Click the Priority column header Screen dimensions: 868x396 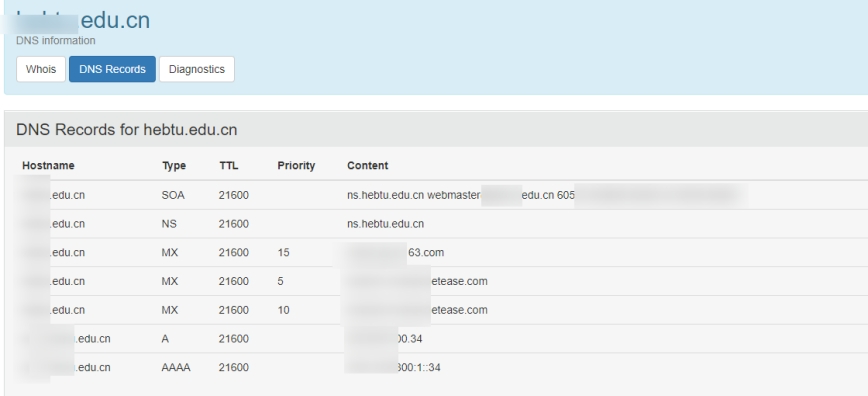296,166
